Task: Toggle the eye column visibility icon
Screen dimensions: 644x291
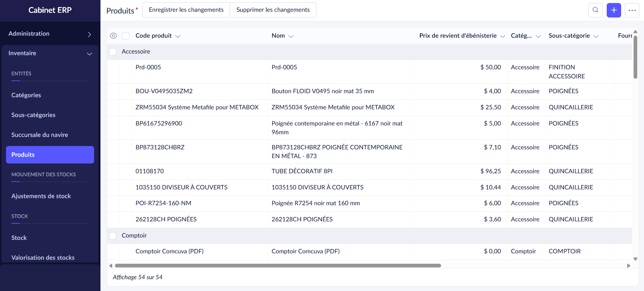Action: [114, 36]
